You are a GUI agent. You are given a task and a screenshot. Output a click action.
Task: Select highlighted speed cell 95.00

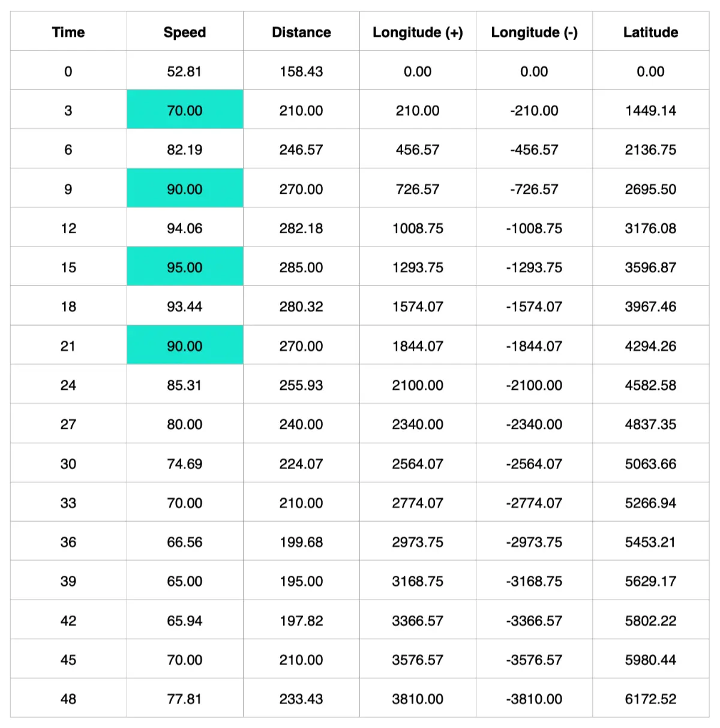185,267
